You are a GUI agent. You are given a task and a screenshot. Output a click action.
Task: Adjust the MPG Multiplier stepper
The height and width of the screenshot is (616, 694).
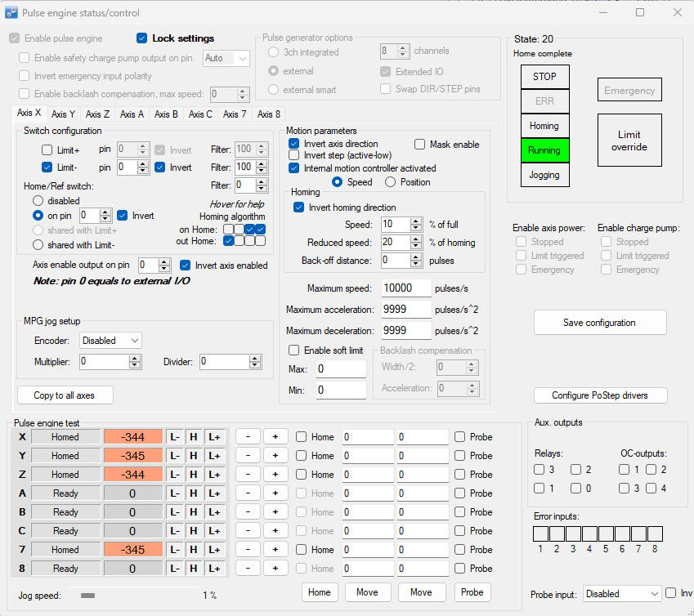click(x=135, y=362)
